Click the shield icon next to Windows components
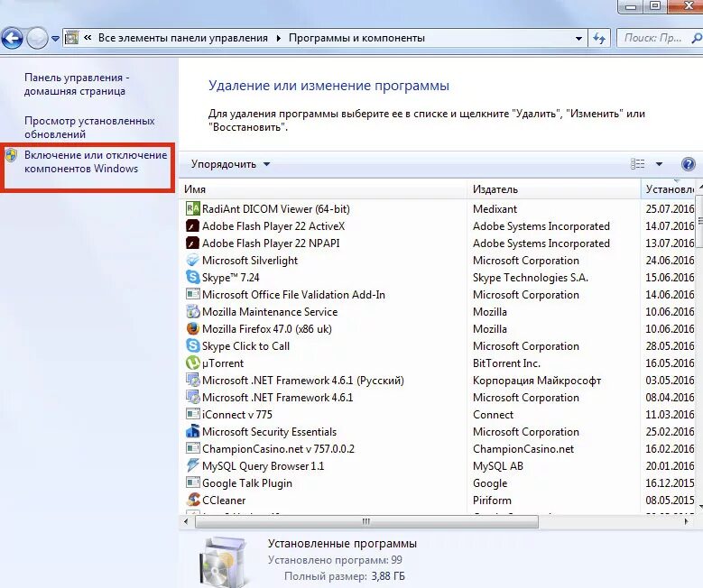 11,155
